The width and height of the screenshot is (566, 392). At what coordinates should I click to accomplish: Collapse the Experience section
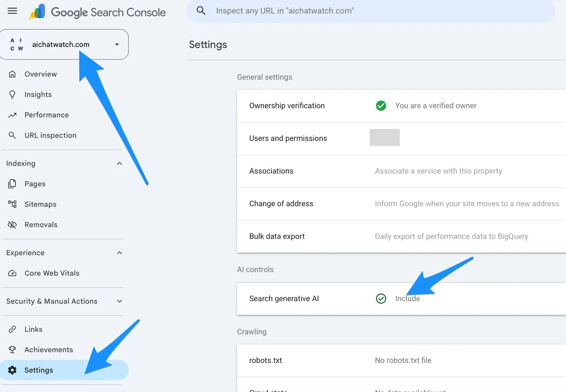click(x=120, y=253)
